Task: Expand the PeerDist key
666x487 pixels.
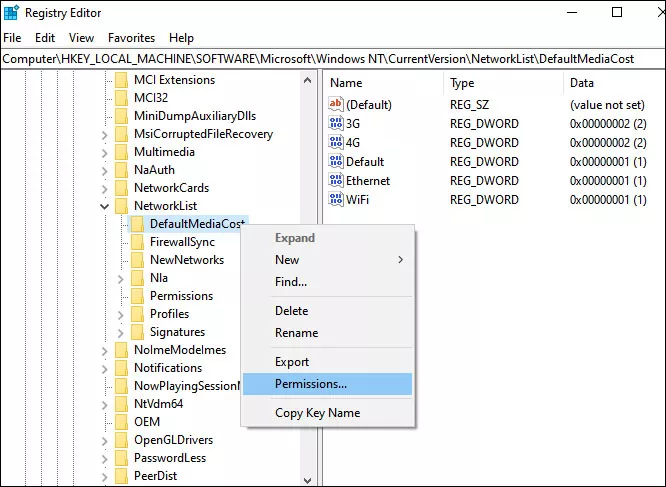Action: pyautogui.click(x=105, y=477)
